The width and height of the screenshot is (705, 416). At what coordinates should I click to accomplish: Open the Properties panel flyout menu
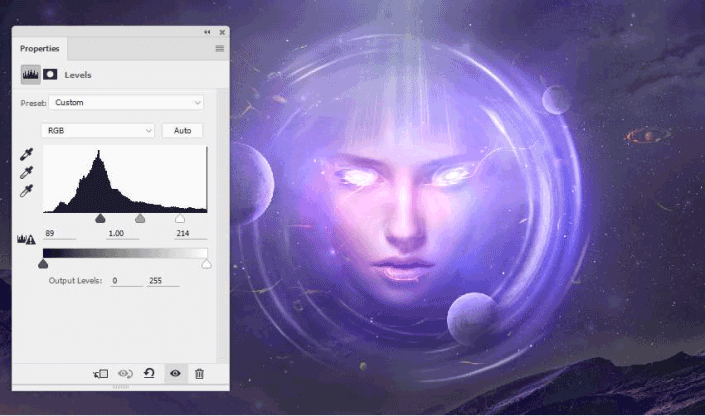219,49
